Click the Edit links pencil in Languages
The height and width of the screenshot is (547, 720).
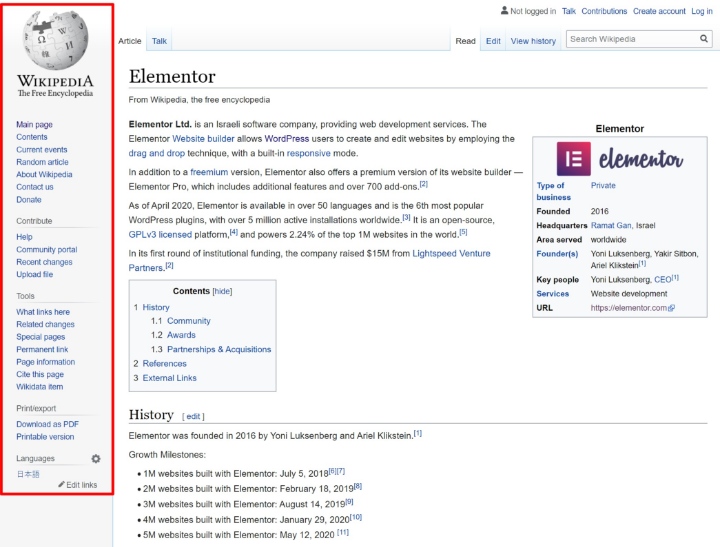point(63,485)
